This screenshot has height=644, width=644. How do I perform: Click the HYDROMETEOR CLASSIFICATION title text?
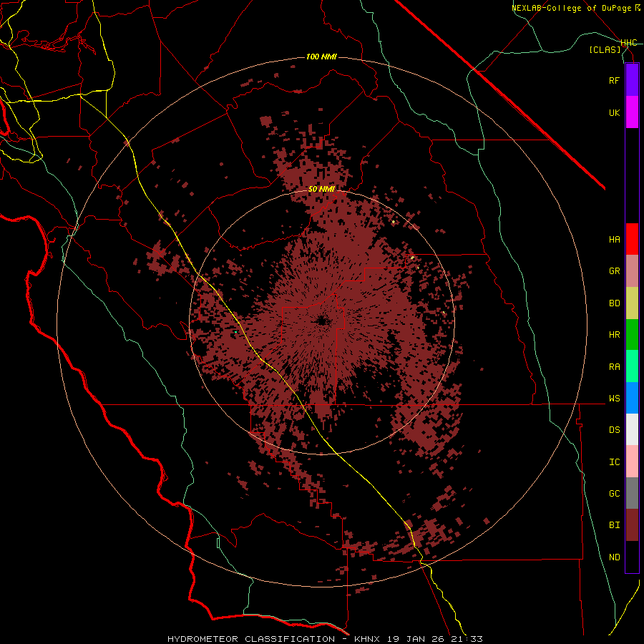point(251,639)
